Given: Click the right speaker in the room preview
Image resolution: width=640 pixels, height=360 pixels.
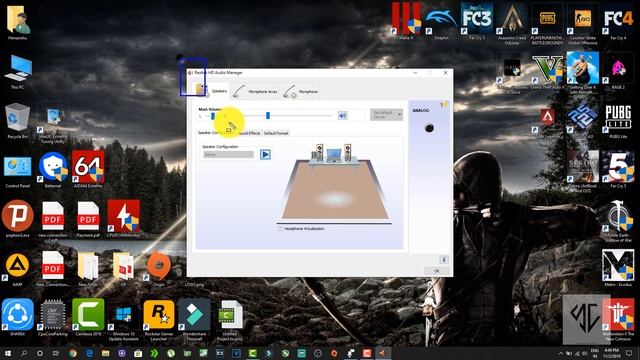Looking at the screenshot, I should click(x=348, y=152).
